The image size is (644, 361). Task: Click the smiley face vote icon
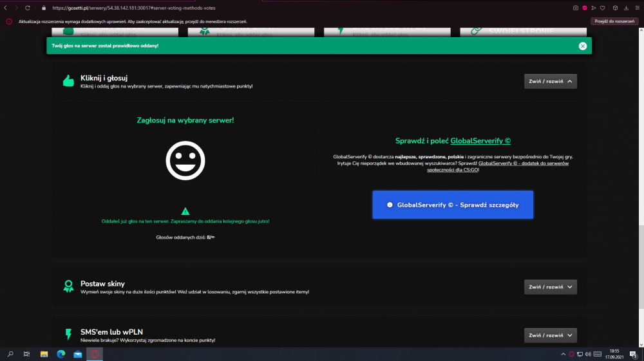185,160
